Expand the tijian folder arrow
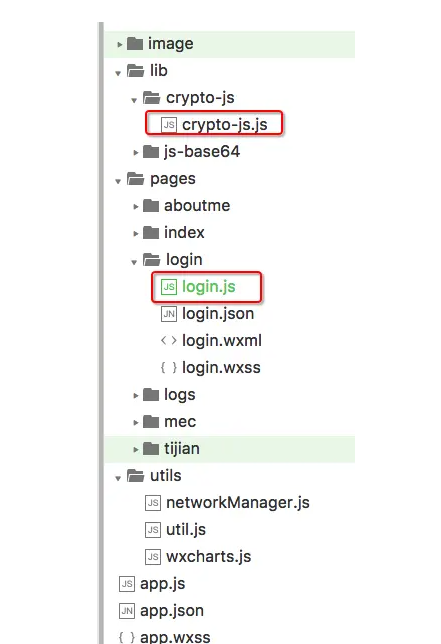 136,450
